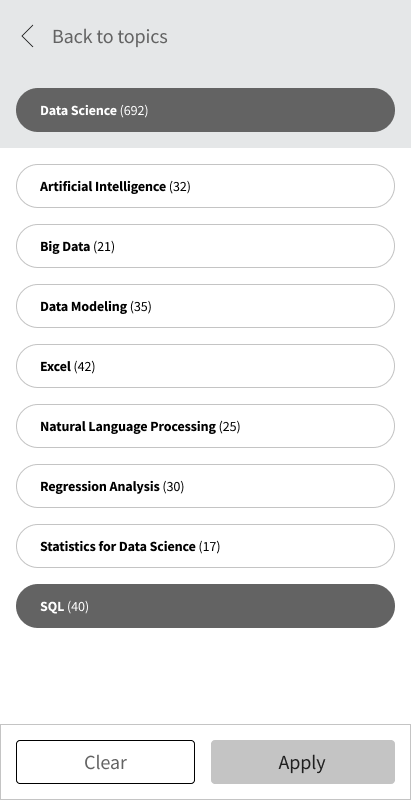Click the (17) count for Statistics pill
411x800 pixels.
point(210,546)
